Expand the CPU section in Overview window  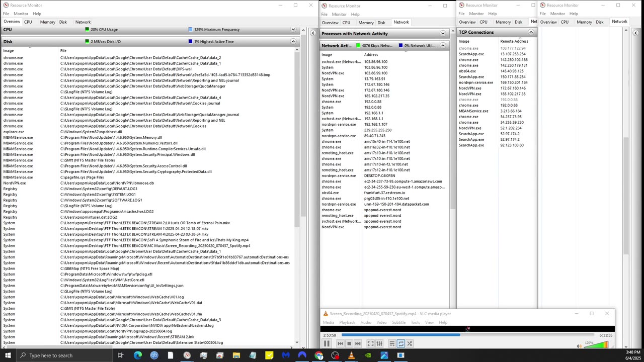point(293,30)
